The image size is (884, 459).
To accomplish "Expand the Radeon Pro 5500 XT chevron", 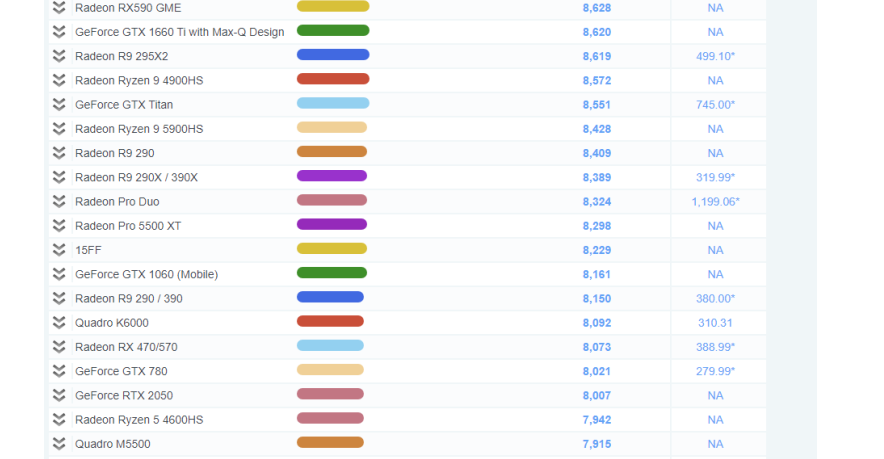I will tap(59, 226).
